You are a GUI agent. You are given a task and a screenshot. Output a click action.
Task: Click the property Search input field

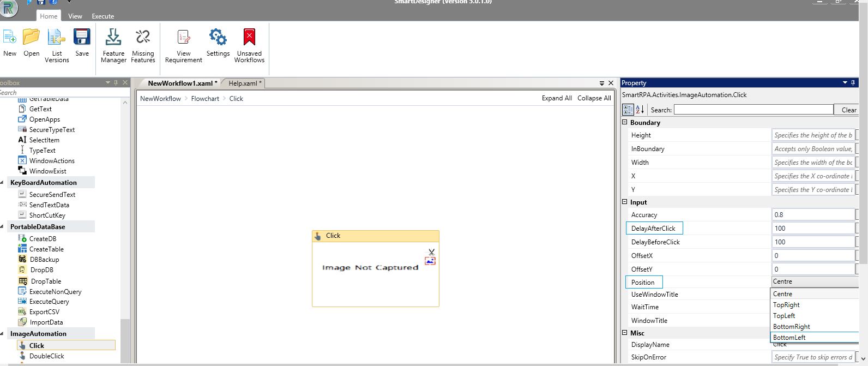[x=754, y=110]
